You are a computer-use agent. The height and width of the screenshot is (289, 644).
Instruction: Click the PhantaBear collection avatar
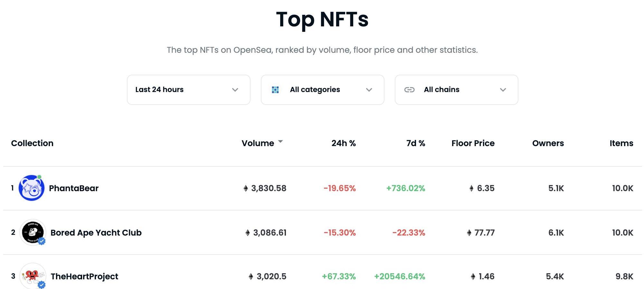pos(31,188)
